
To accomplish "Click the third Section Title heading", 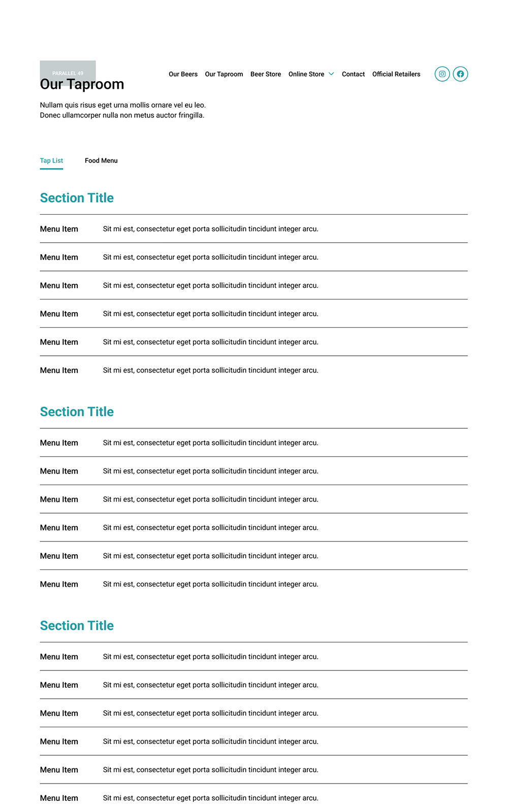I will tap(77, 626).
